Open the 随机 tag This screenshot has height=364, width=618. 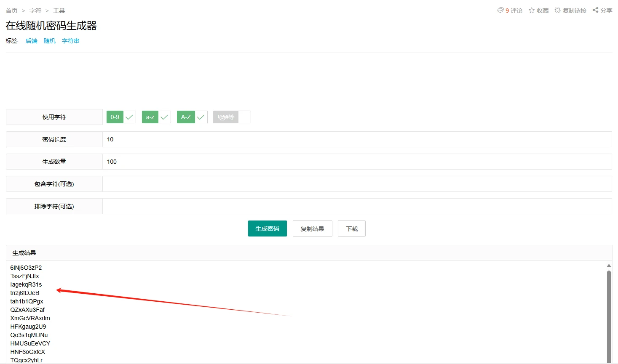(x=50, y=41)
